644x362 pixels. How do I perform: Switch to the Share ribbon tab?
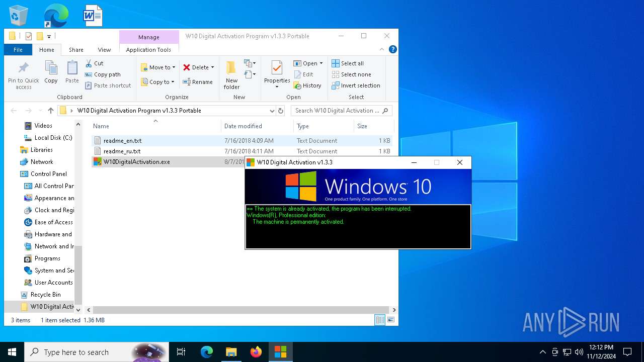tap(76, 50)
